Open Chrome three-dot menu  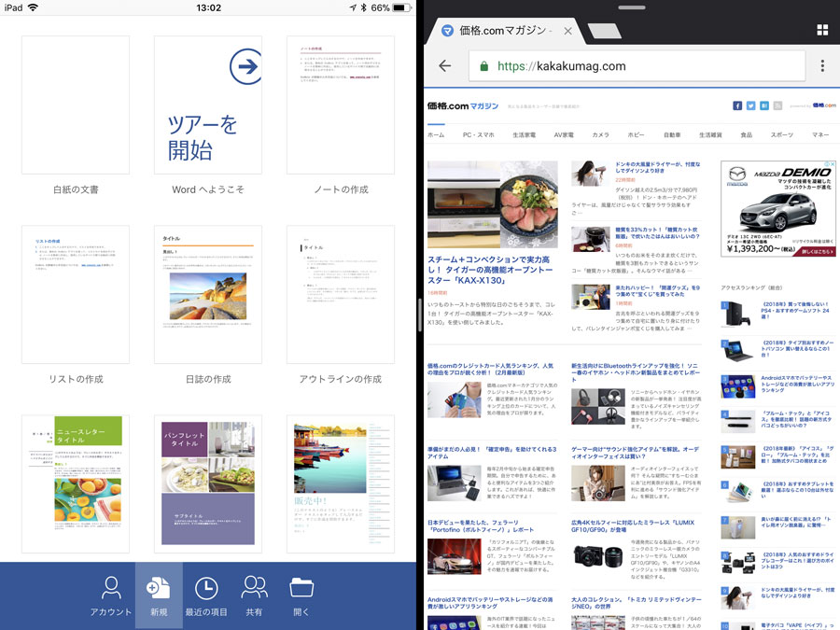point(822,66)
